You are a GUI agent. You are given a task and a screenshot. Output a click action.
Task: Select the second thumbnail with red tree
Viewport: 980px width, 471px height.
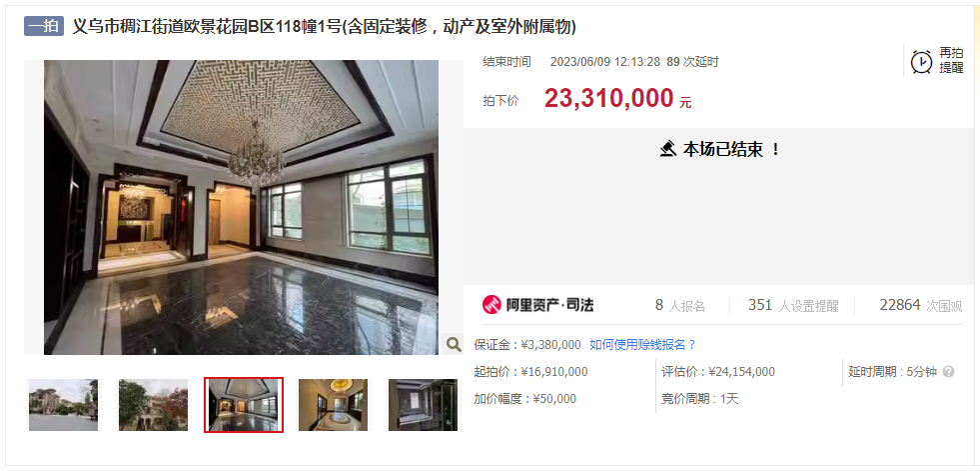coord(153,405)
